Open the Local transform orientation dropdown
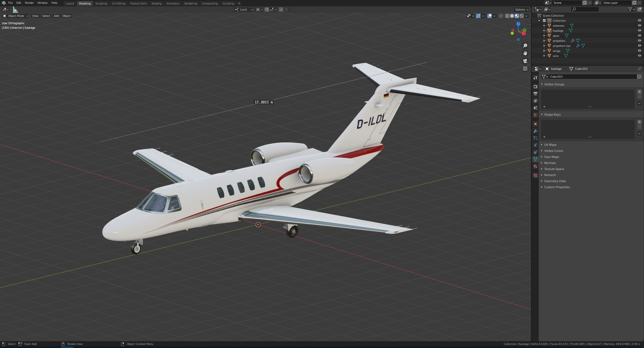This screenshot has width=644, height=348. tap(244, 10)
